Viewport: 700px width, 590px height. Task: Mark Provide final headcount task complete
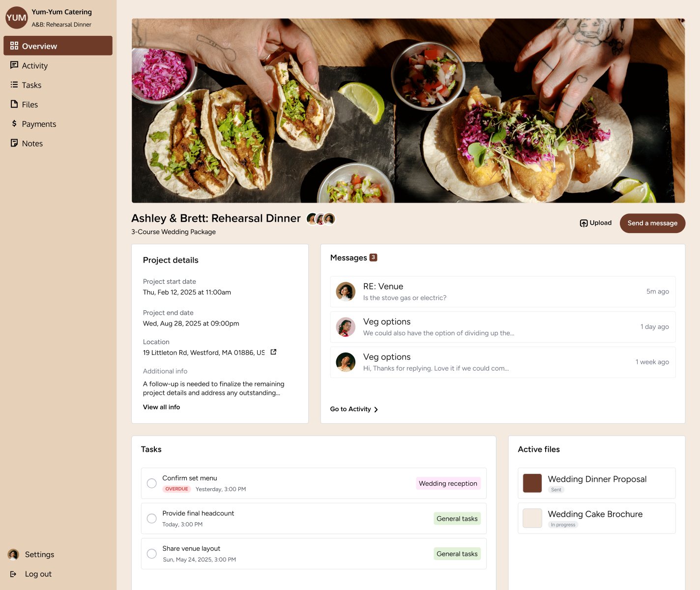point(152,519)
